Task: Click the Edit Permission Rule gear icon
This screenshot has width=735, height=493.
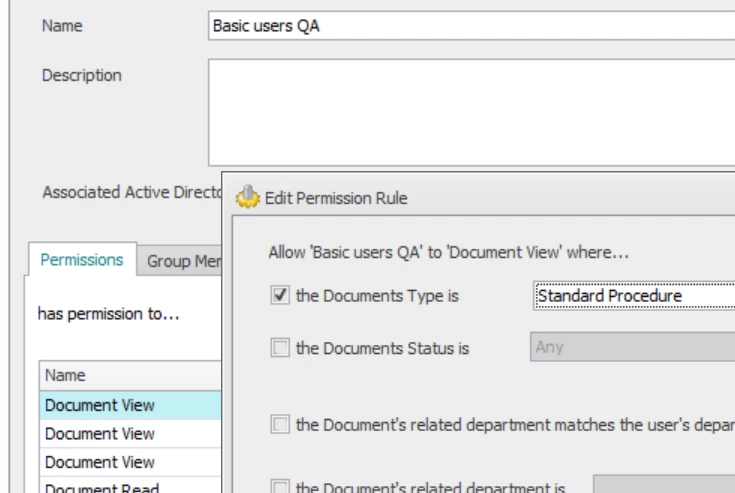Action: (246, 198)
